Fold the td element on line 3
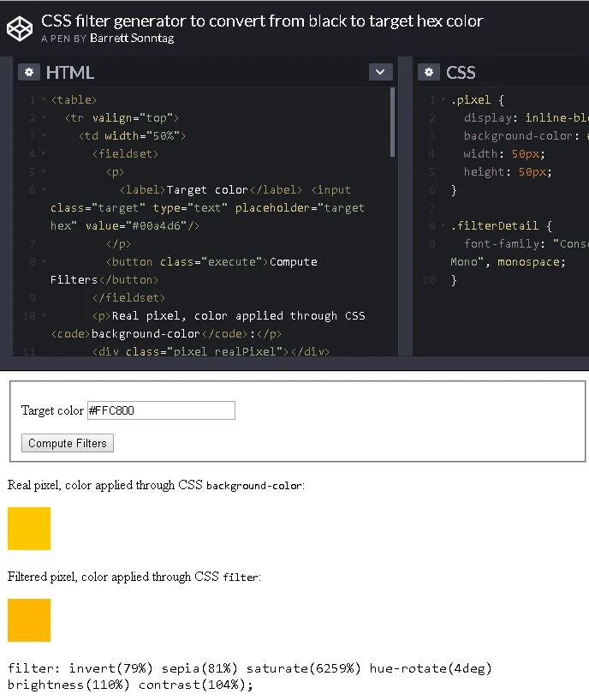589x700 pixels. (44, 136)
